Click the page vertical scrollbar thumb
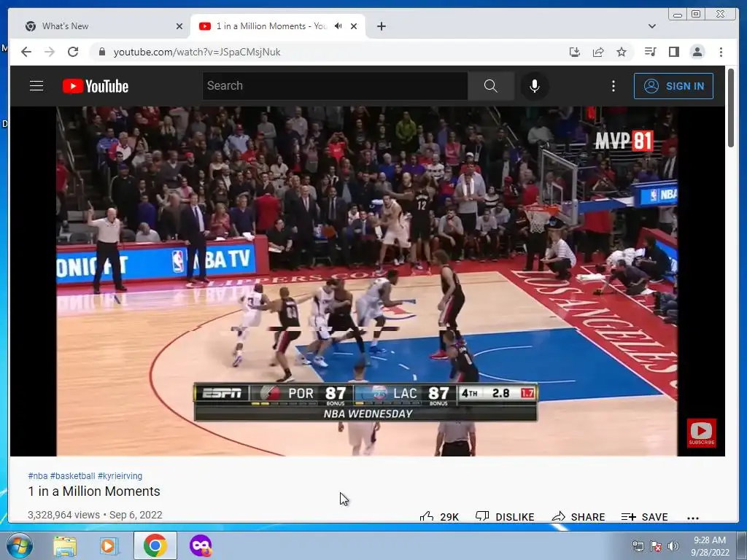 click(731, 107)
